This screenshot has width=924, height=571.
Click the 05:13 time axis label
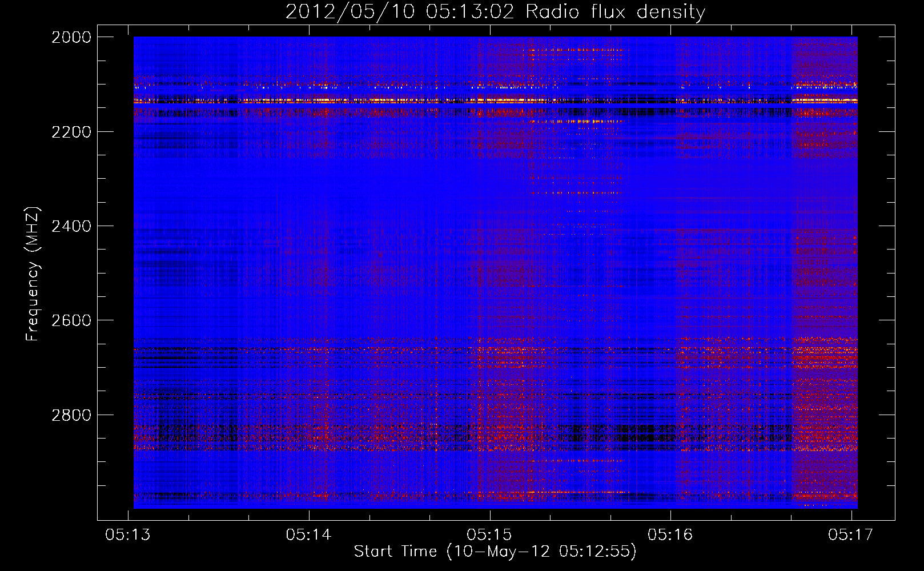[128, 534]
